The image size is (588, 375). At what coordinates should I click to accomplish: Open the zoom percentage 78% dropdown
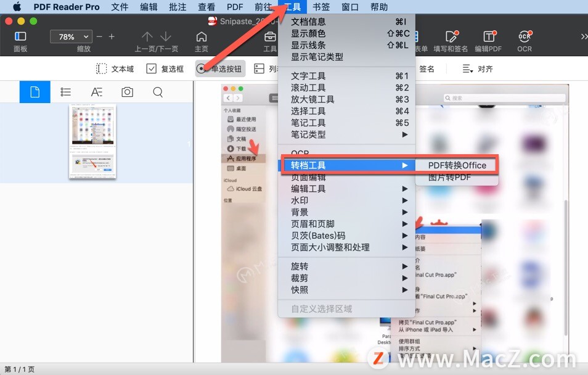tap(71, 37)
